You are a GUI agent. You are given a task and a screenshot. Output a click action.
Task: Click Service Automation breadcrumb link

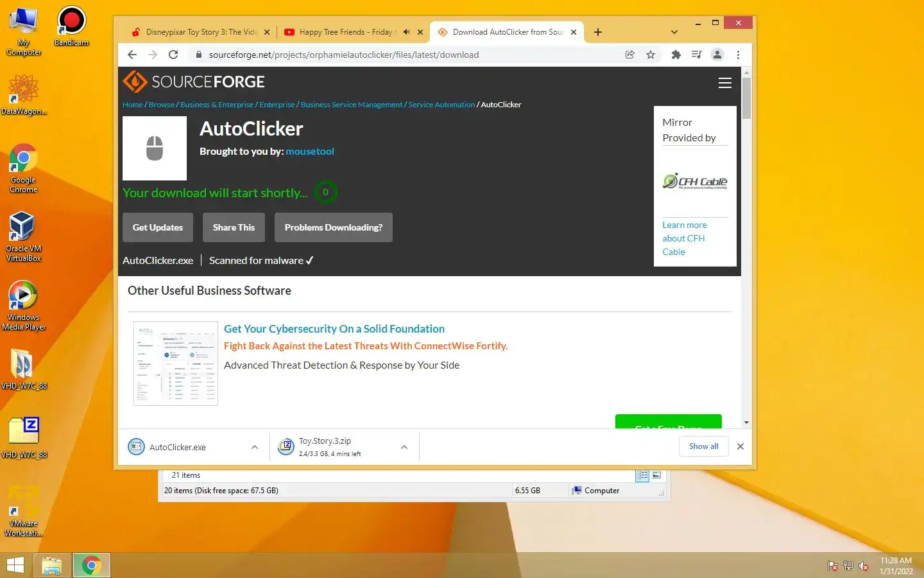pos(441,105)
